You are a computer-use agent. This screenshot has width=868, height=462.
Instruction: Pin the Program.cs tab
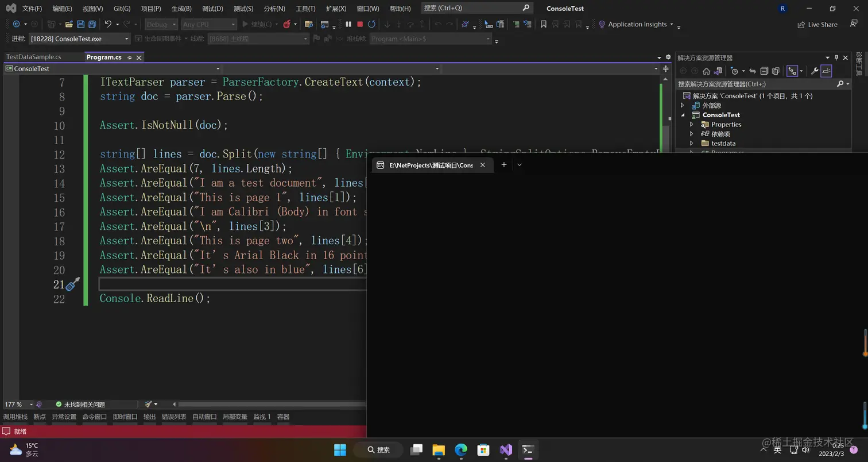[x=130, y=57]
